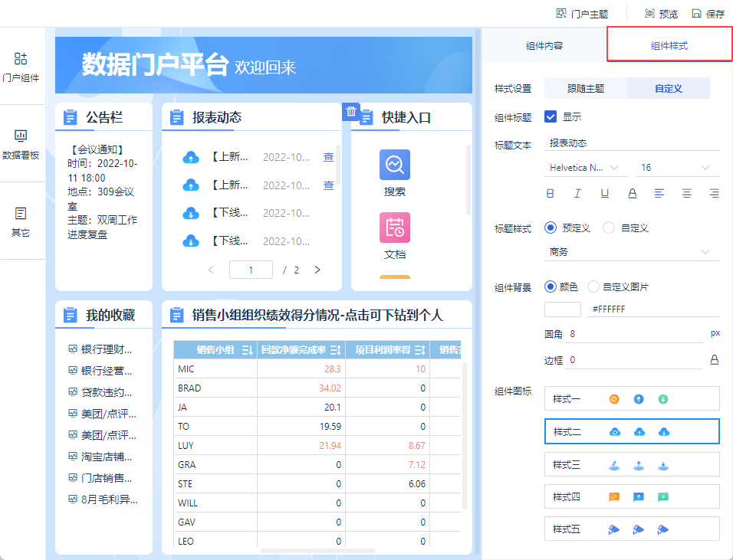The width and height of the screenshot is (733, 560).
Task: Choose icon style 样式三
Action: point(632,465)
